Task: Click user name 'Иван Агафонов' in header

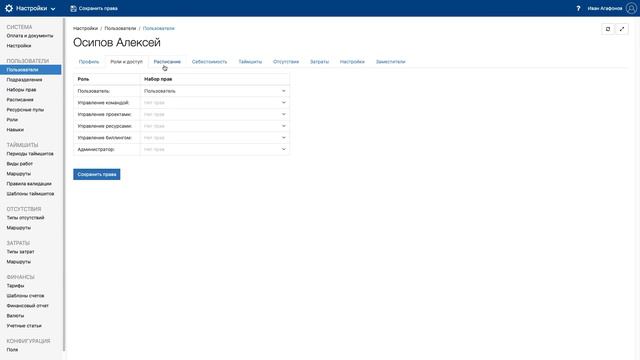Action: coord(604,8)
